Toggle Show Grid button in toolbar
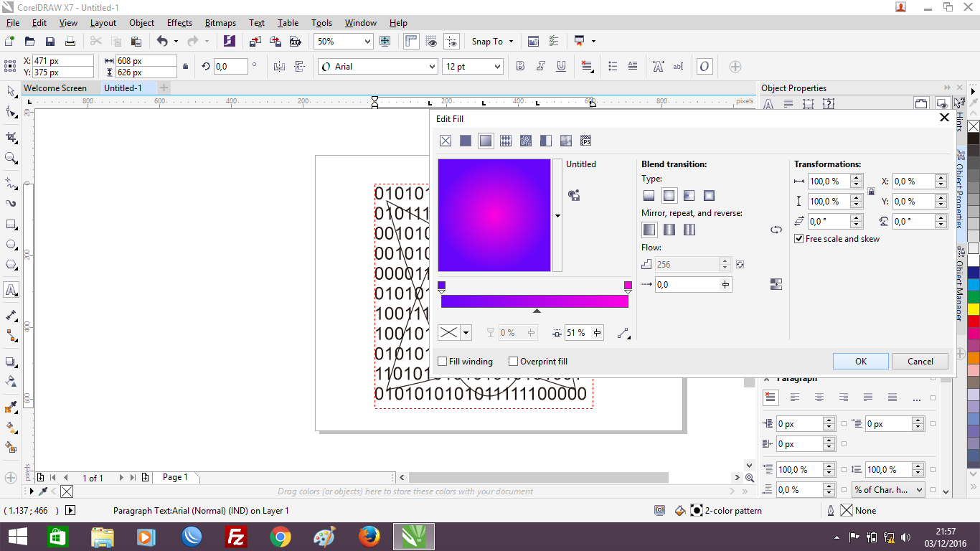The image size is (980, 551). 431,42
